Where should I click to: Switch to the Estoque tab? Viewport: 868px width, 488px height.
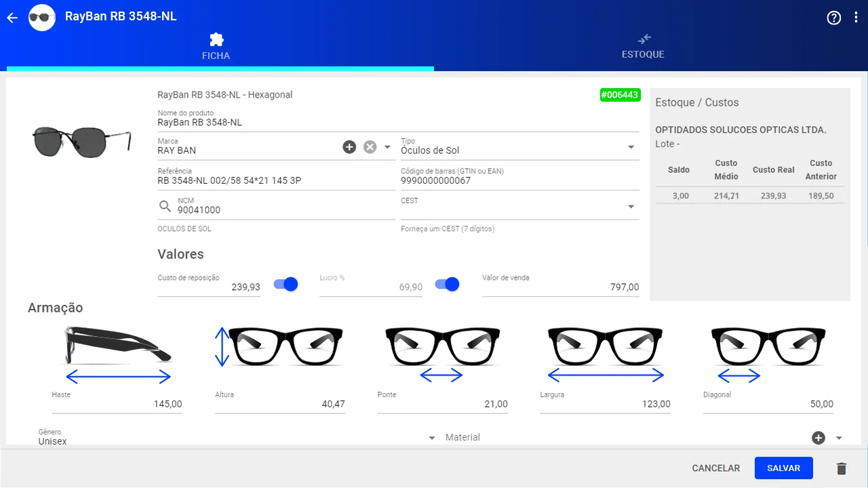click(643, 46)
